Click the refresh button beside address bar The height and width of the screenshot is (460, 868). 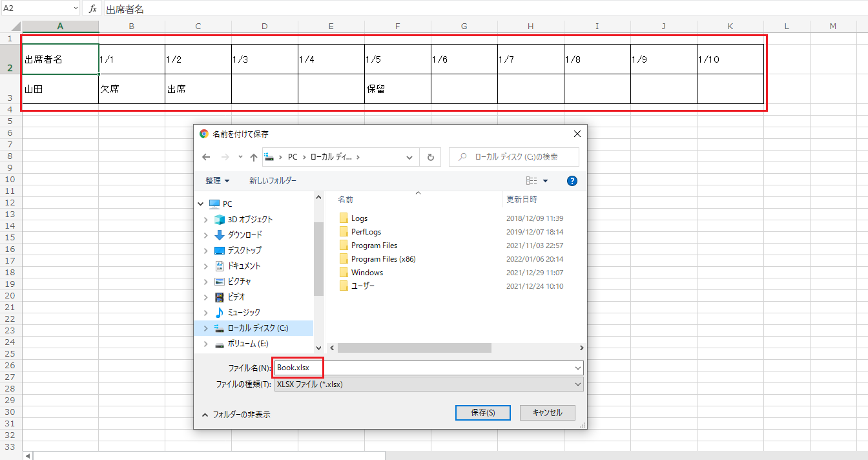click(x=430, y=157)
